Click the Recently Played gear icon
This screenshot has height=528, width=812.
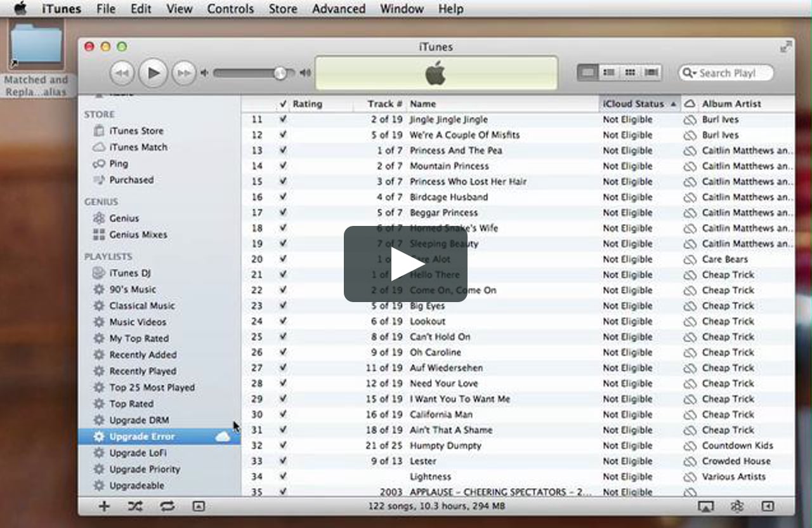coord(99,371)
